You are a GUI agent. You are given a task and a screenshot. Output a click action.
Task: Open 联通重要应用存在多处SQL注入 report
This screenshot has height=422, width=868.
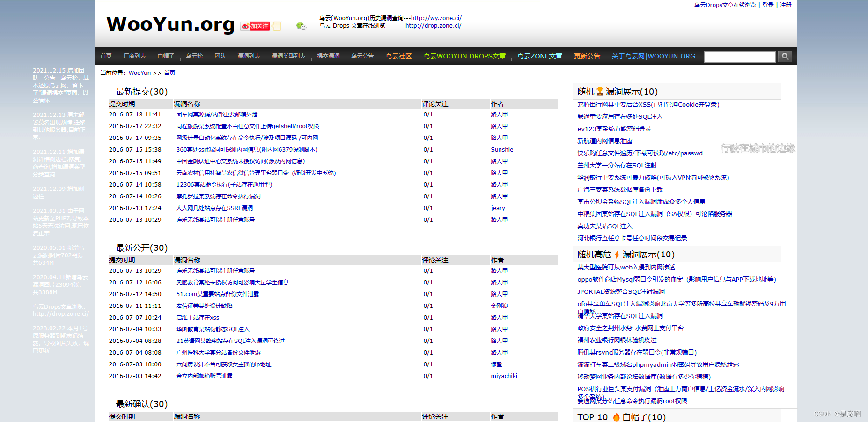(x=620, y=117)
